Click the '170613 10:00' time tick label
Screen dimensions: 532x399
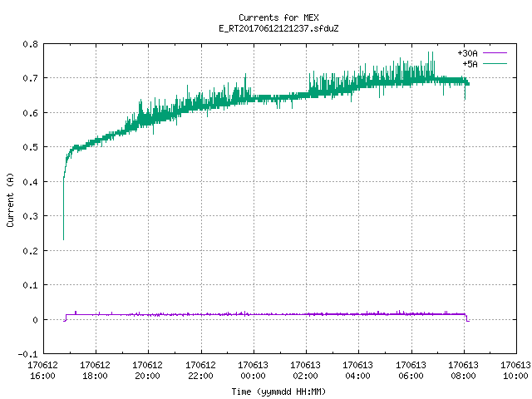pos(515,370)
